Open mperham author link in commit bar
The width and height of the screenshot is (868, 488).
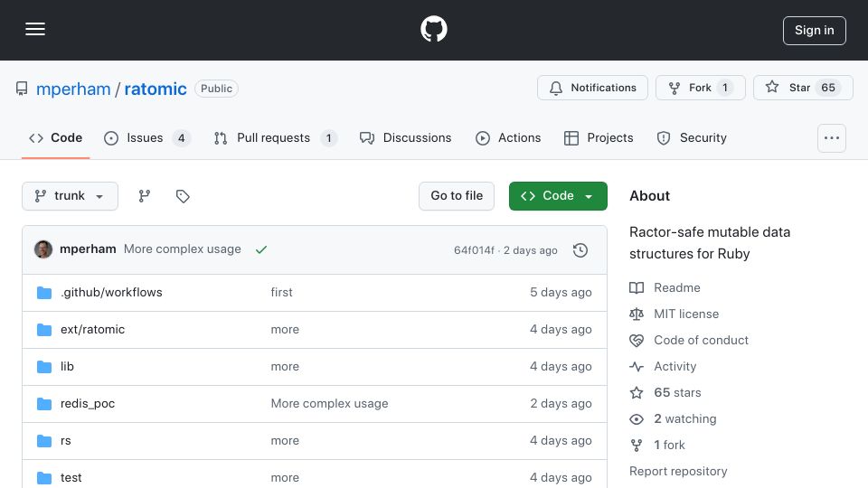click(88, 249)
